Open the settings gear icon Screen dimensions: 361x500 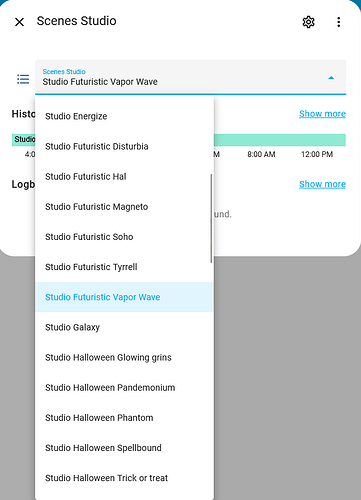click(x=308, y=22)
